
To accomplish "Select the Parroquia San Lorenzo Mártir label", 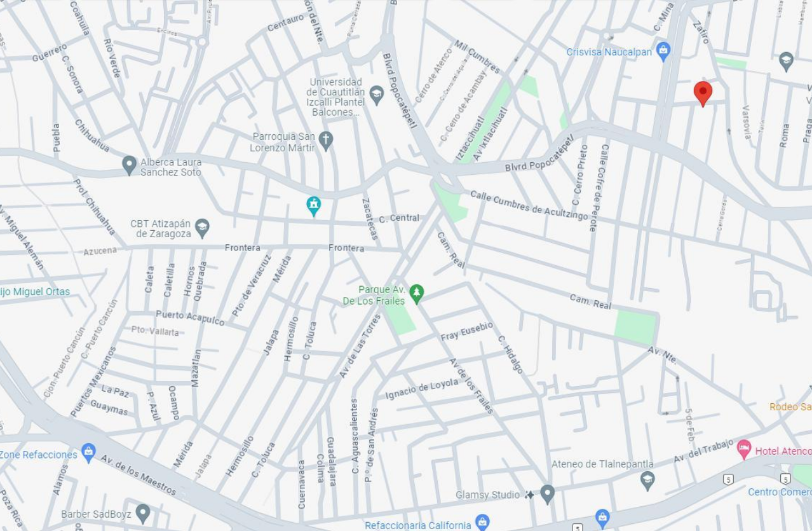I will click(x=283, y=142).
